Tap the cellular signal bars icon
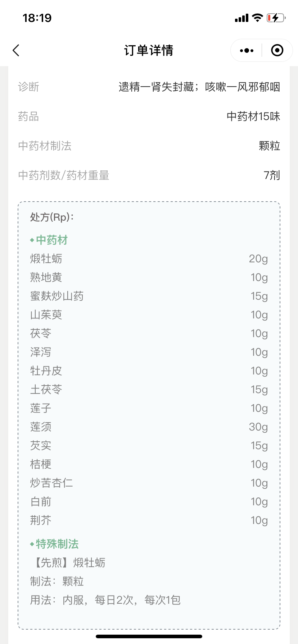The height and width of the screenshot is (644, 298). click(x=241, y=18)
